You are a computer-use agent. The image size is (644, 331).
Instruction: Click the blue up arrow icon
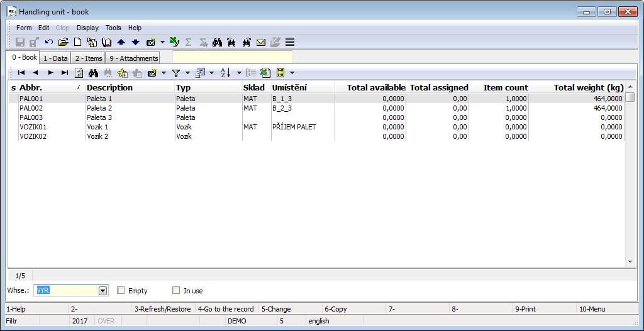(x=121, y=42)
